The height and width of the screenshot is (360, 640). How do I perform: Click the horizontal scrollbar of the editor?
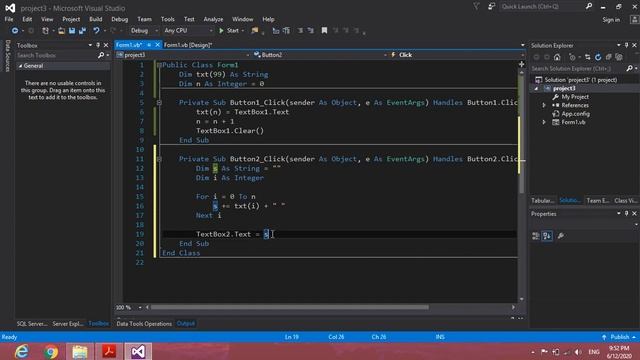[x=290, y=307]
